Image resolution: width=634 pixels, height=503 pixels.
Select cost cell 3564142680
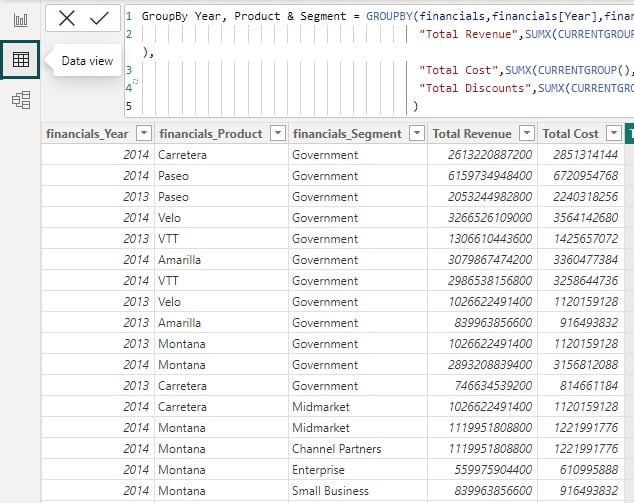581,218
